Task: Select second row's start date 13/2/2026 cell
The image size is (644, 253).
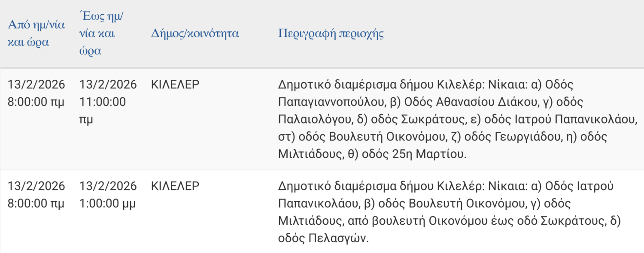Action: click(x=36, y=186)
